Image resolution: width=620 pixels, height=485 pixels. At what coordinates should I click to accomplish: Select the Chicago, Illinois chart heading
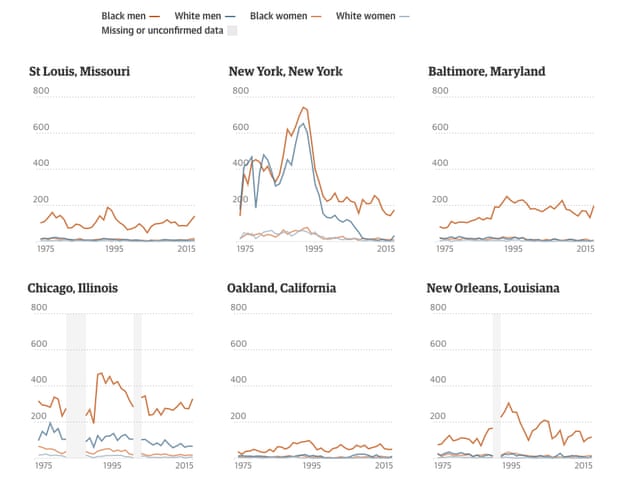(73, 288)
